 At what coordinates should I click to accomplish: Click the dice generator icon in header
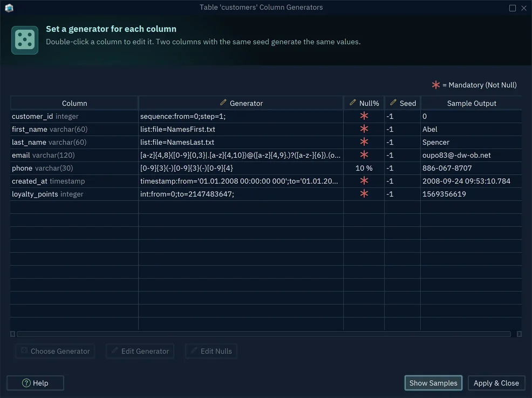pyautogui.click(x=25, y=40)
